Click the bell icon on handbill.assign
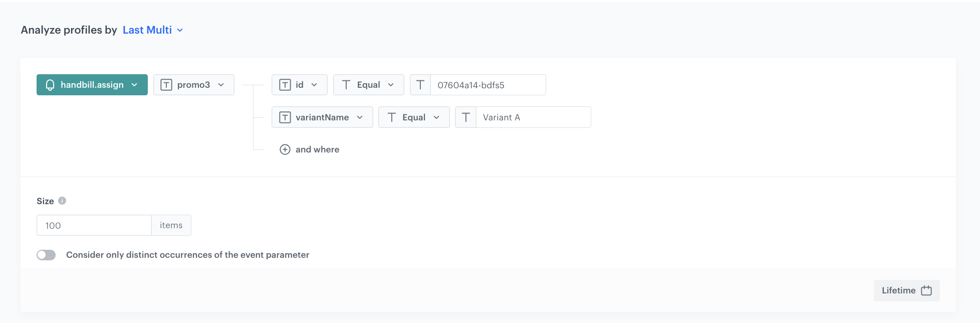Screen dimensions: 980x323 (50, 85)
